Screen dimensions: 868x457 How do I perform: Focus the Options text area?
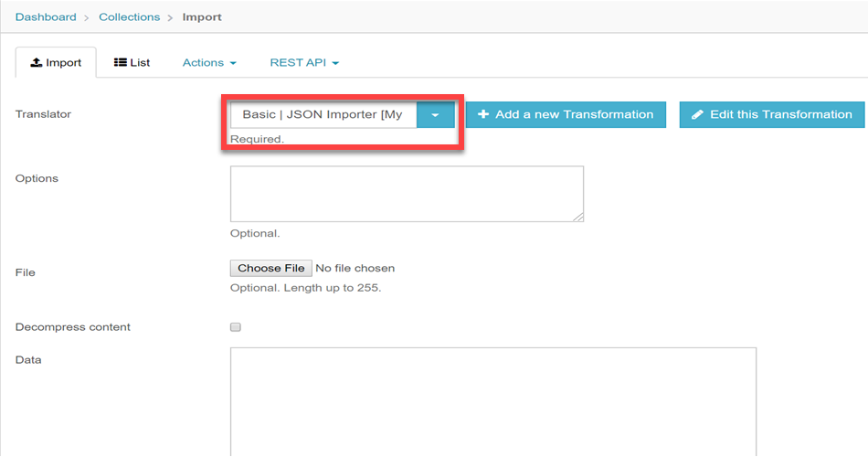pos(407,194)
